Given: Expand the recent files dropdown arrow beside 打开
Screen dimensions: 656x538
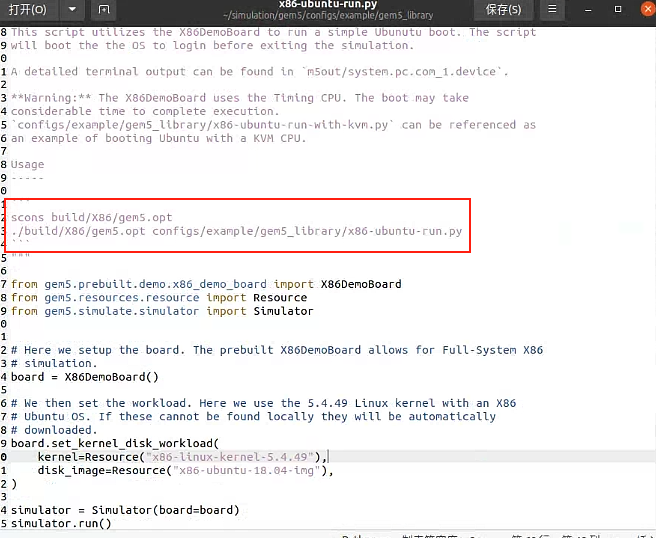Looking at the screenshot, I should click(72, 9).
